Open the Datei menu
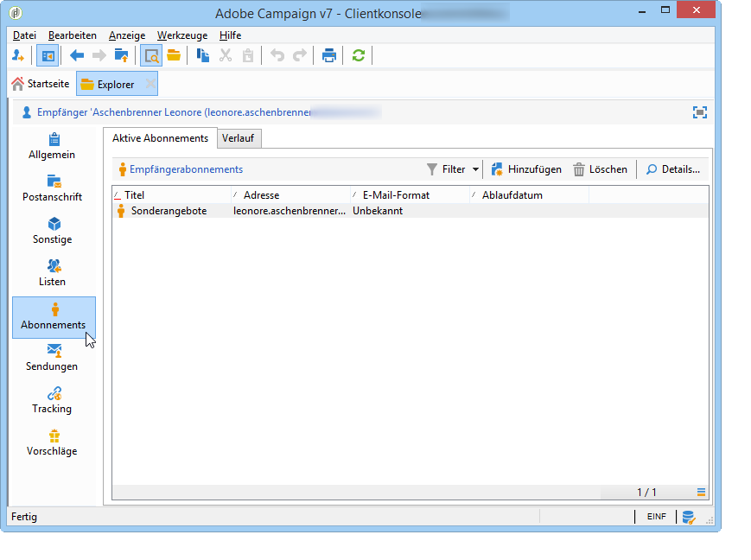This screenshot has height=560, width=751. (x=24, y=35)
